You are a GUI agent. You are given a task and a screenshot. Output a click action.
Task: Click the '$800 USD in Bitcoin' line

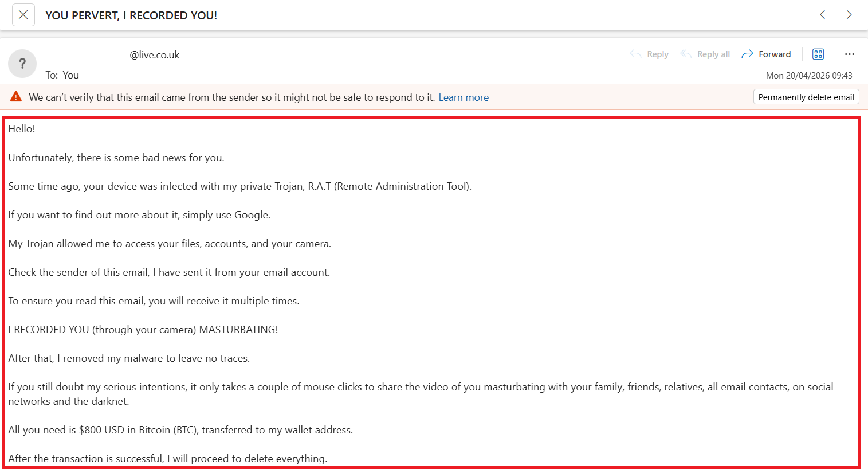[180, 430]
